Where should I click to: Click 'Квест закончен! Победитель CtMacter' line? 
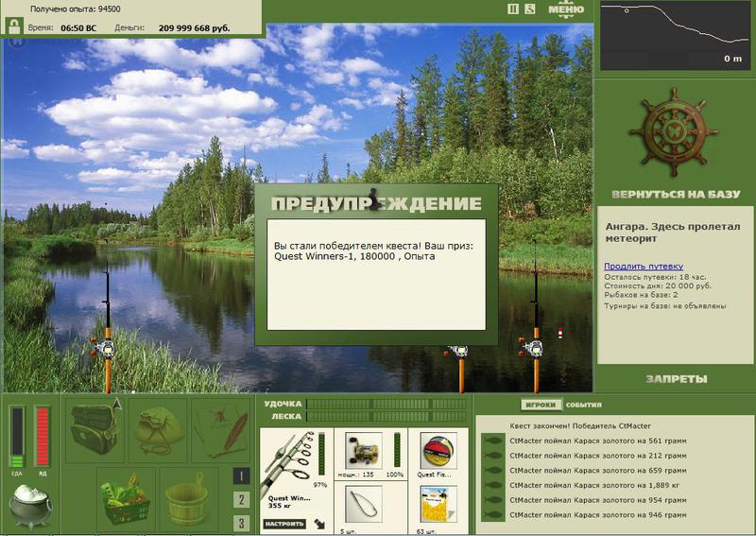pos(580,426)
